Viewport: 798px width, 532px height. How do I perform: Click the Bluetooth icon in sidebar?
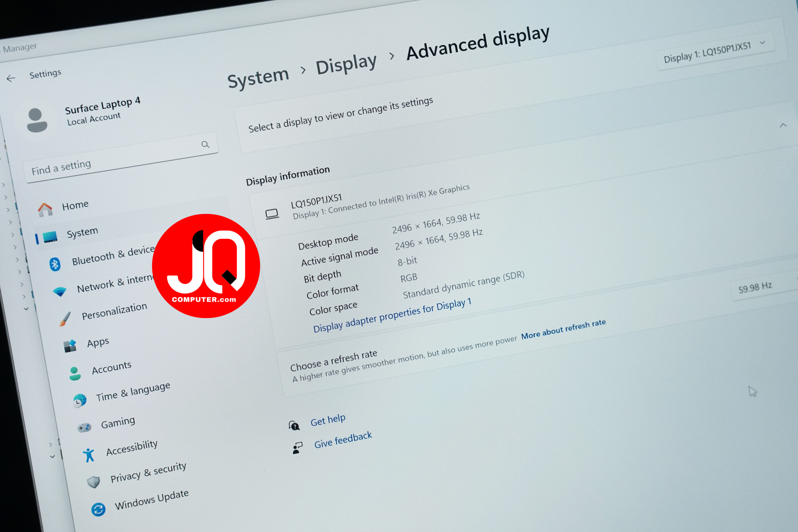tap(55, 264)
